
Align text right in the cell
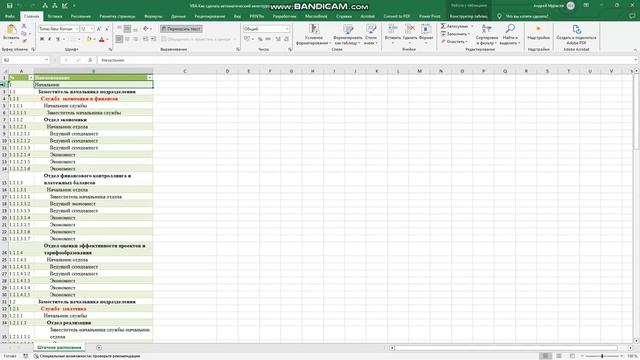tap(135, 39)
